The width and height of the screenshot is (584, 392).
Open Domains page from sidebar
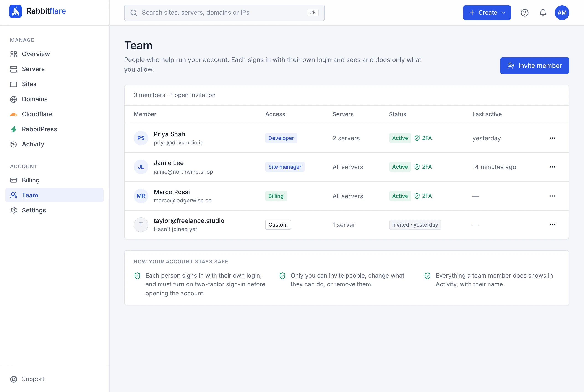point(54,99)
